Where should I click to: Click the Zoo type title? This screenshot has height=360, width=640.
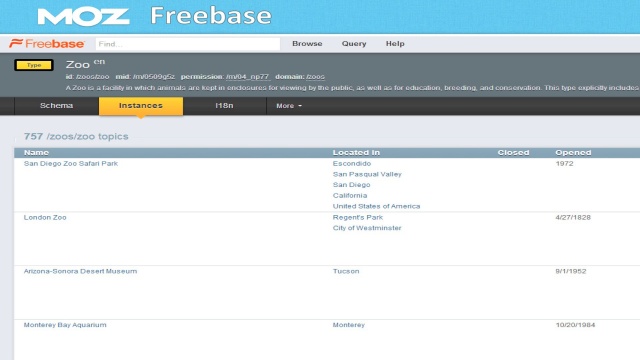pyautogui.click(x=78, y=64)
